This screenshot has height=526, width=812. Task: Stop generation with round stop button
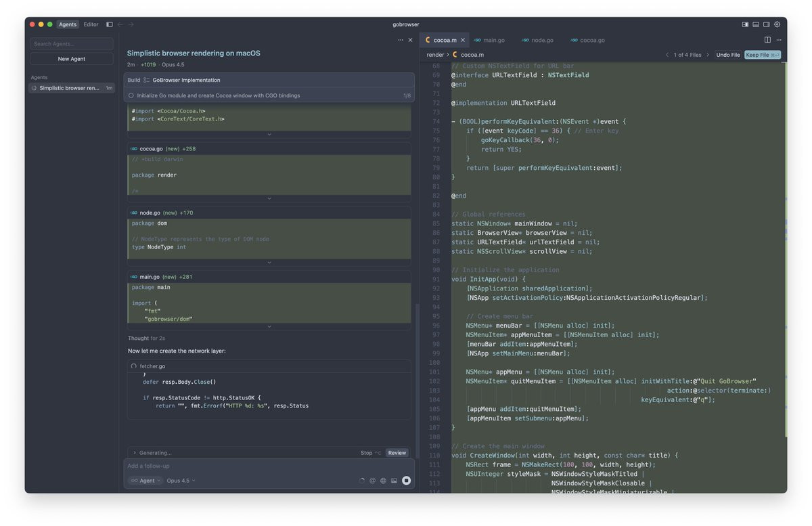[x=406, y=481]
